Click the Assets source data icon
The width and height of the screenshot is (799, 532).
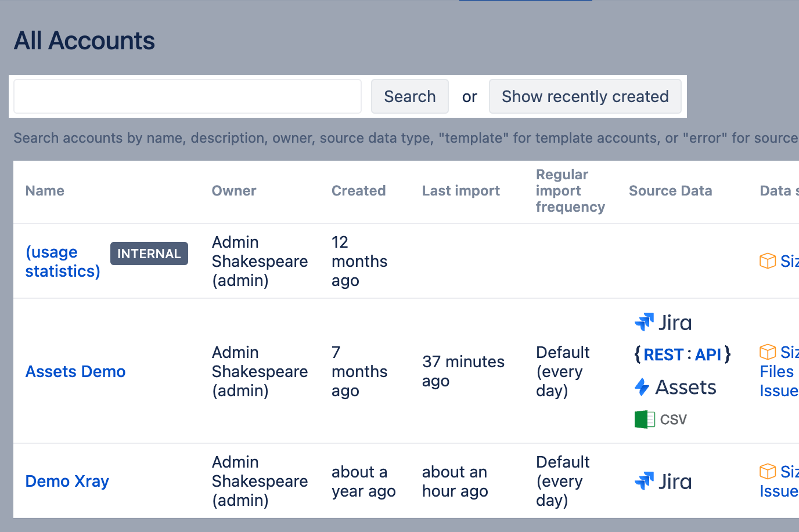click(x=675, y=387)
